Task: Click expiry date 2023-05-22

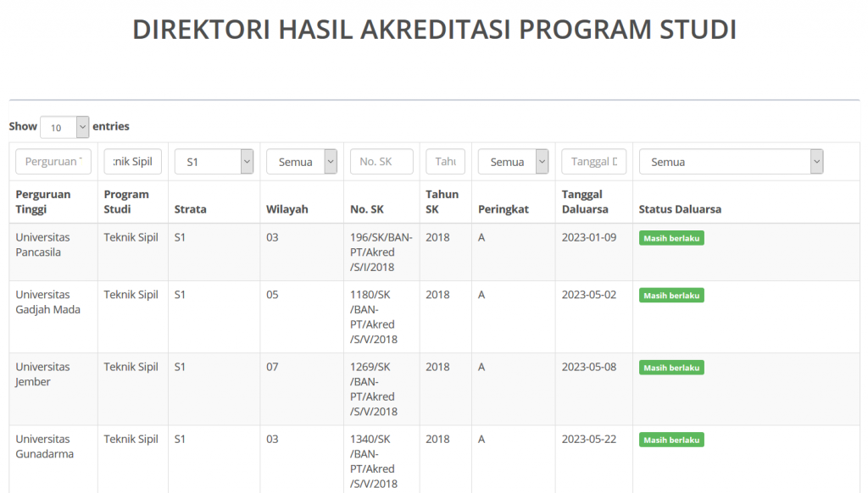Action: (589, 440)
